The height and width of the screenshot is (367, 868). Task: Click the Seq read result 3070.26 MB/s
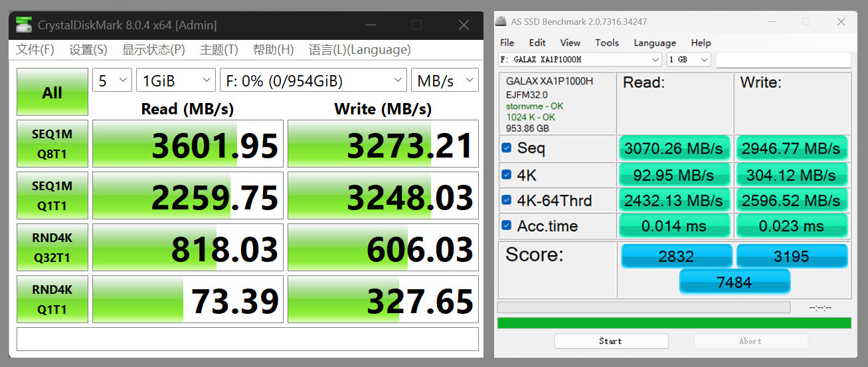click(674, 148)
